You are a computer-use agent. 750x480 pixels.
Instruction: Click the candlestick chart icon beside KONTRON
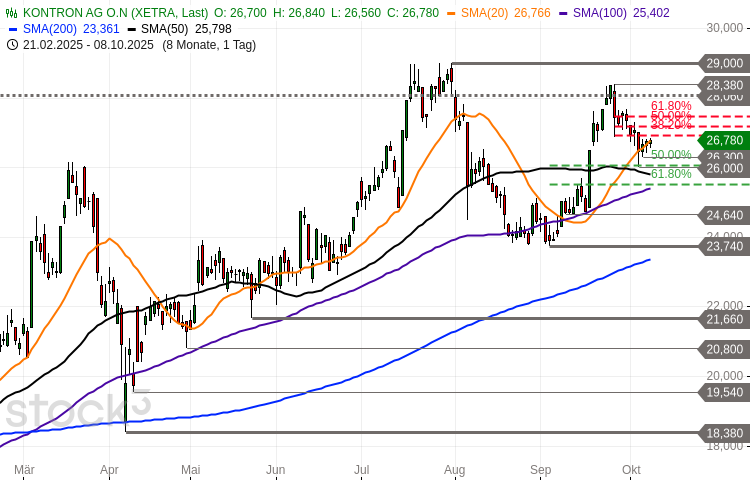tap(11, 13)
